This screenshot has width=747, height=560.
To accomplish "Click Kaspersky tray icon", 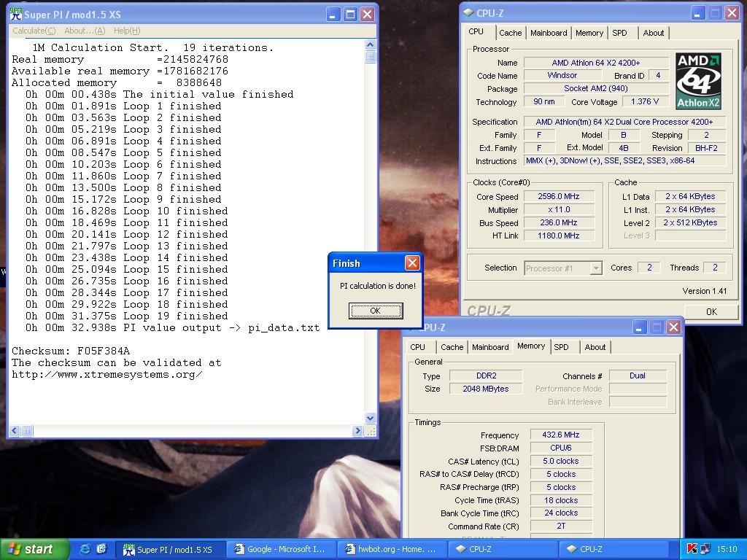I will [x=693, y=549].
